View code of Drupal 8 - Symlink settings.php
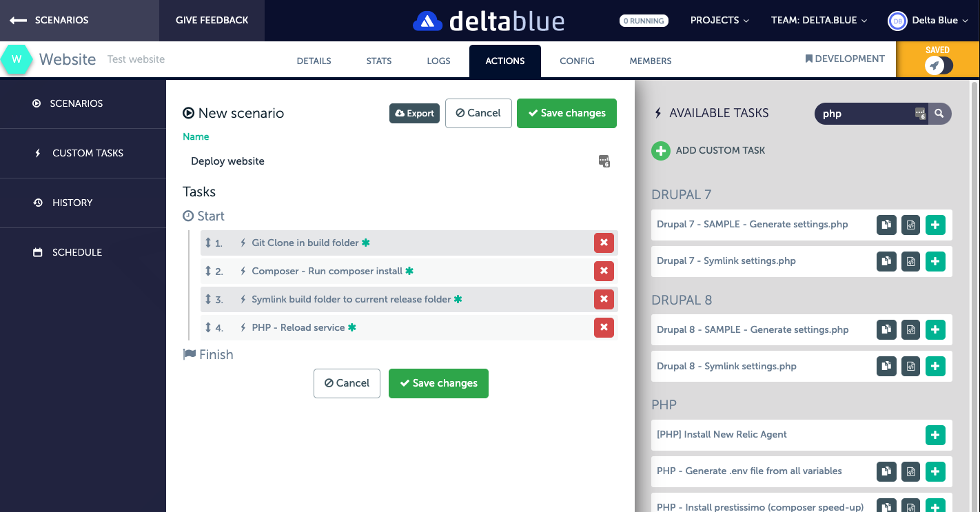Image resolution: width=980 pixels, height=512 pixels. point(910,367)
